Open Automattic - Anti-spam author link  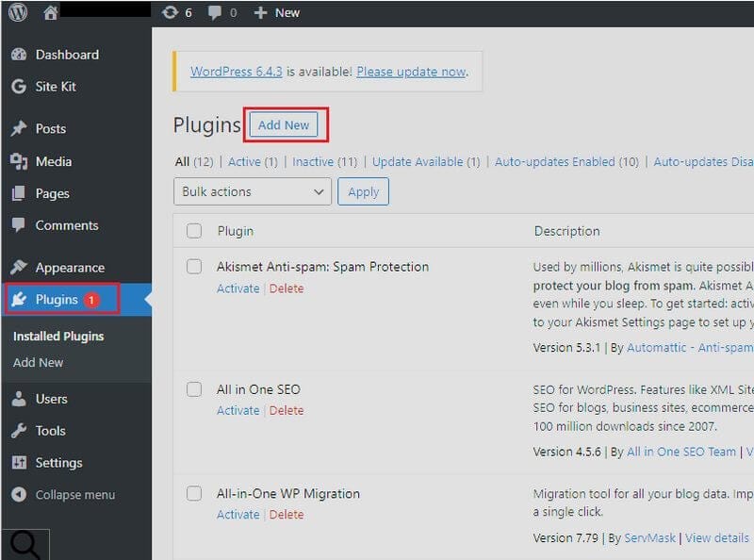691,347
